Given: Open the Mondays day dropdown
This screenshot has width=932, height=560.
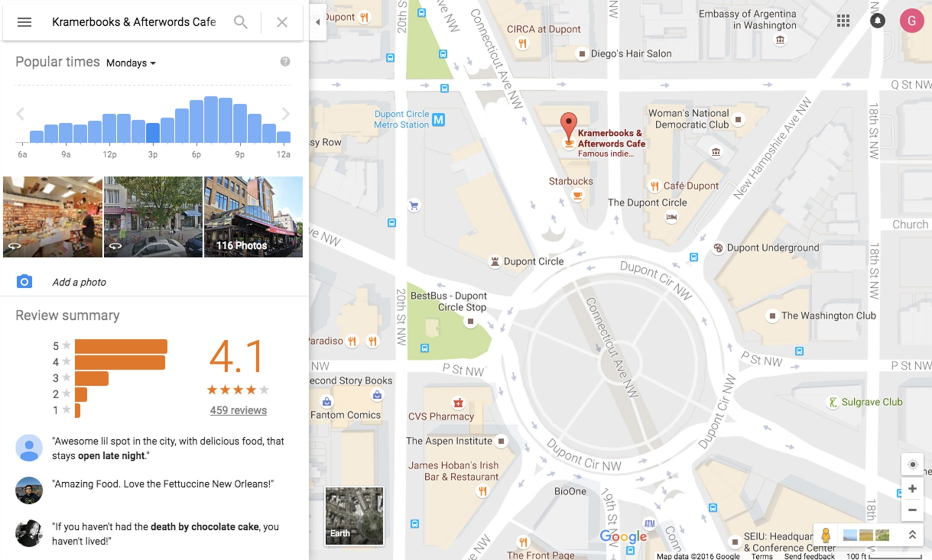Looking at the screenshot, I should click(x=131, y=63).
